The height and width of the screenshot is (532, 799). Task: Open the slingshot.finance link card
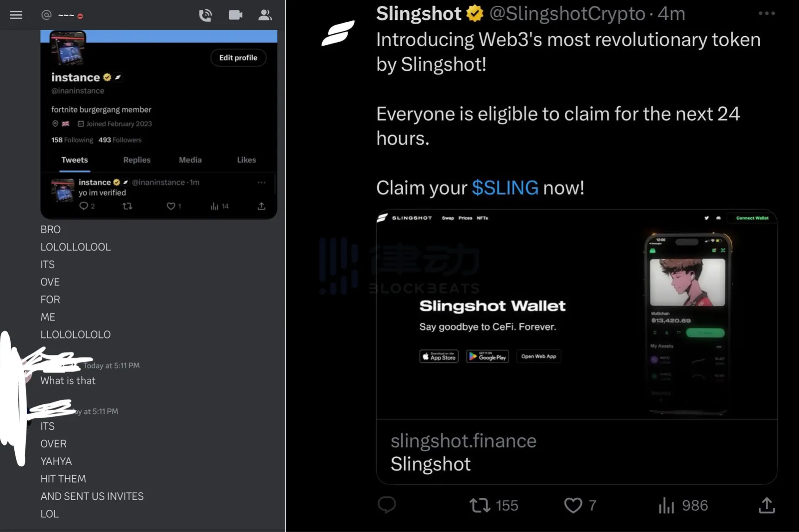pyautogui.click(x=576, y=452)
